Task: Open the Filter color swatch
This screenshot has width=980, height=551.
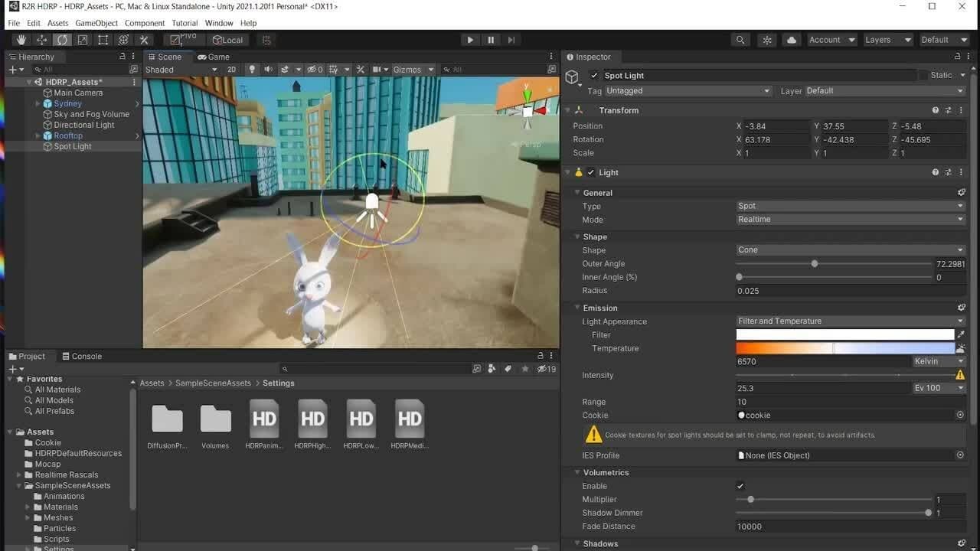Action: pyautogui.click(x=845, y=334)
